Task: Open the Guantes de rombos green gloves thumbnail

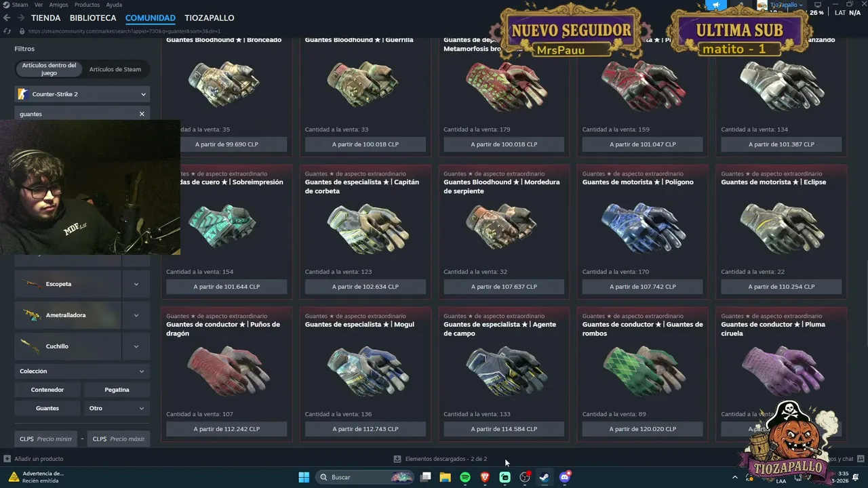Action: pos(643,370)
